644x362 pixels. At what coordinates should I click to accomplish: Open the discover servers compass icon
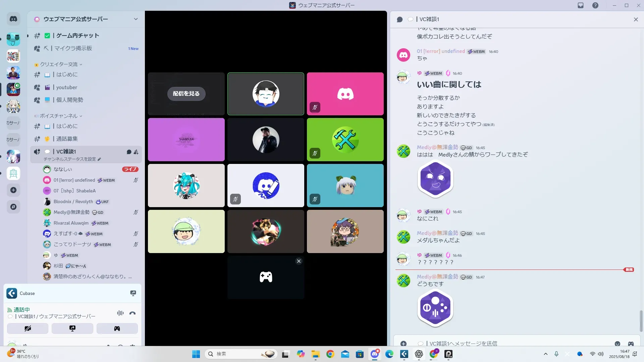point(13,207)
